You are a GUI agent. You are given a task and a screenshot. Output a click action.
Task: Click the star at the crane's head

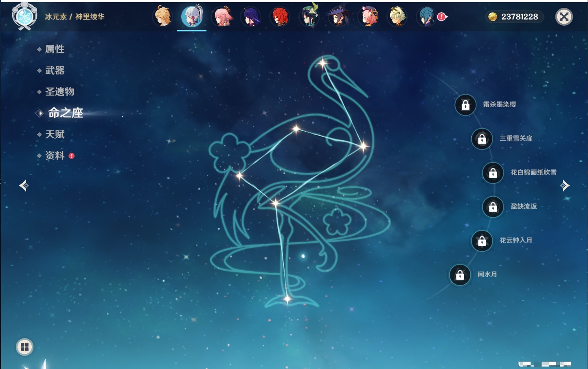click(x=323, y=63)
